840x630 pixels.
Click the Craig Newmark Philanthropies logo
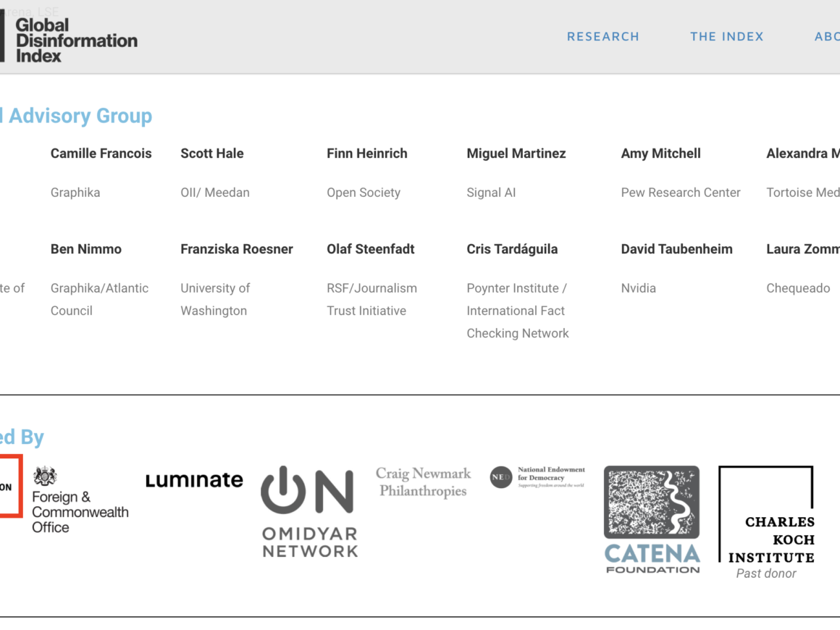423,482
